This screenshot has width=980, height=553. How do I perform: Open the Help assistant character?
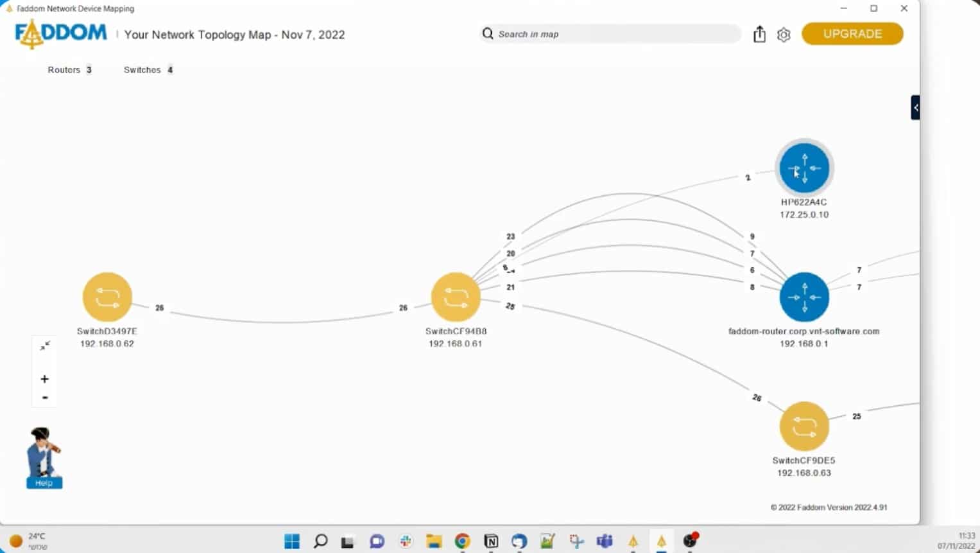(x=44, y=457)
